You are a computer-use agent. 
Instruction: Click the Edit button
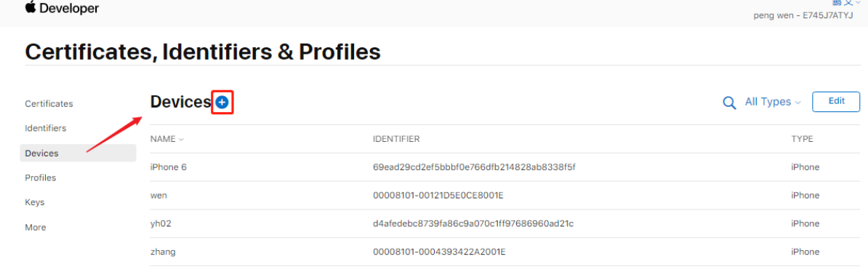click(x=836, y=101)
